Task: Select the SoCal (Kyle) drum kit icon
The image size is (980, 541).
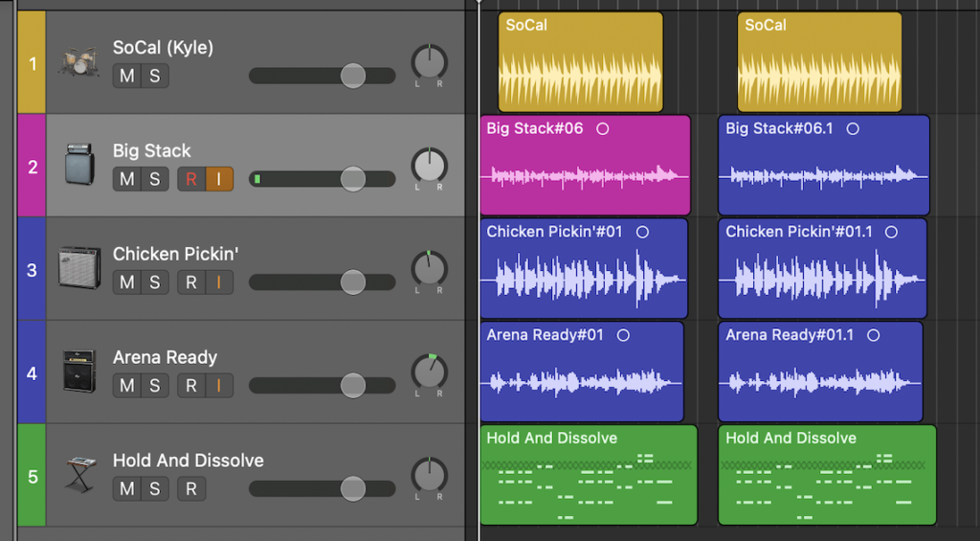Action: [78, 62]
